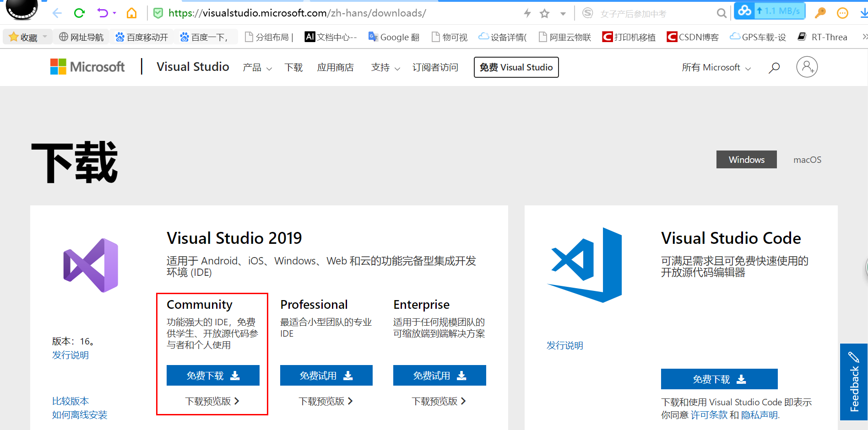Click Enterprise 免费试用 button

click(x=439, y=376)
